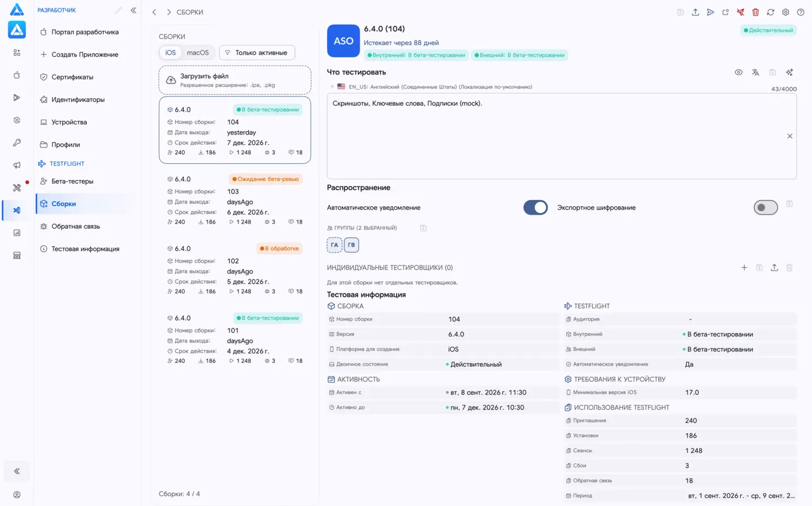Click the key icon in the left rail

coord(17,143)
